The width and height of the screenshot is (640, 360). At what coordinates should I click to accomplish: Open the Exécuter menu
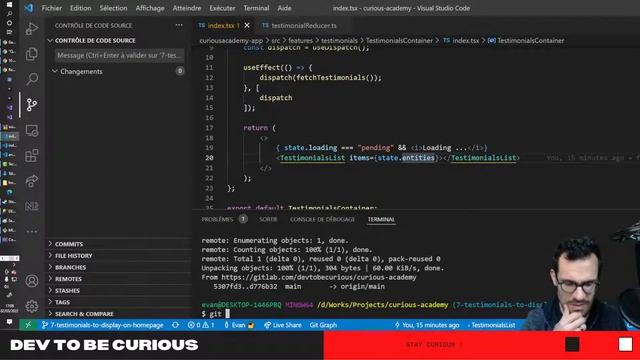[222, 8]
